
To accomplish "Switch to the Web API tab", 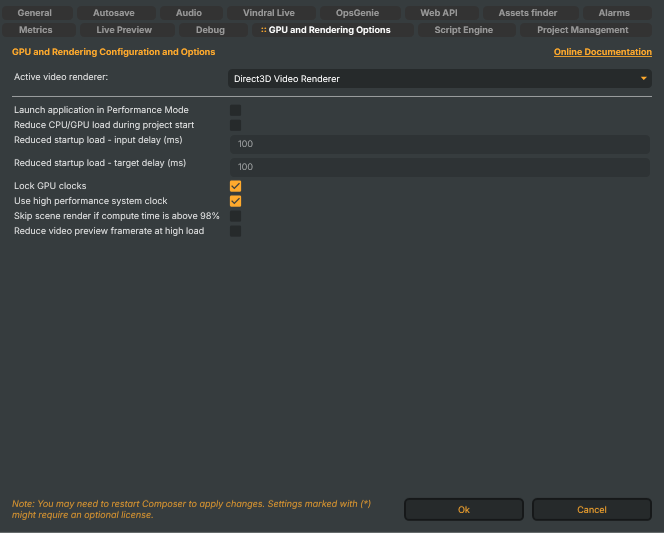I will click(x=442, y=13).
